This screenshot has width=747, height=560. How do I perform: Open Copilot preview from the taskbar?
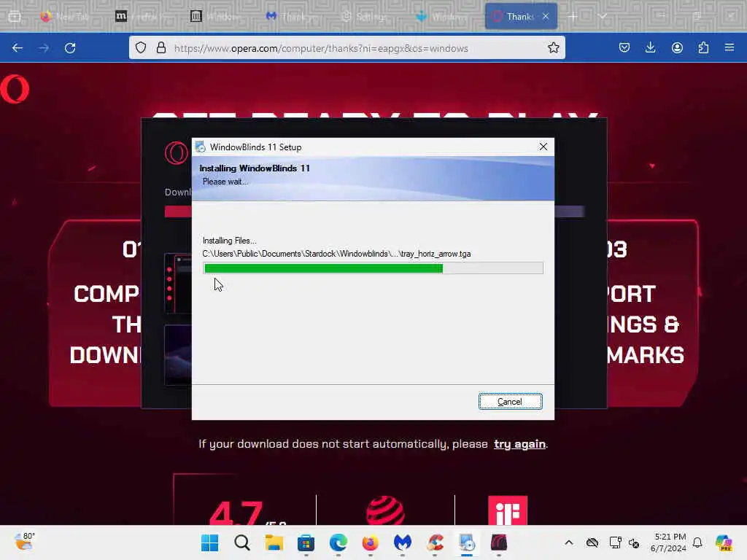click(724, 542)
